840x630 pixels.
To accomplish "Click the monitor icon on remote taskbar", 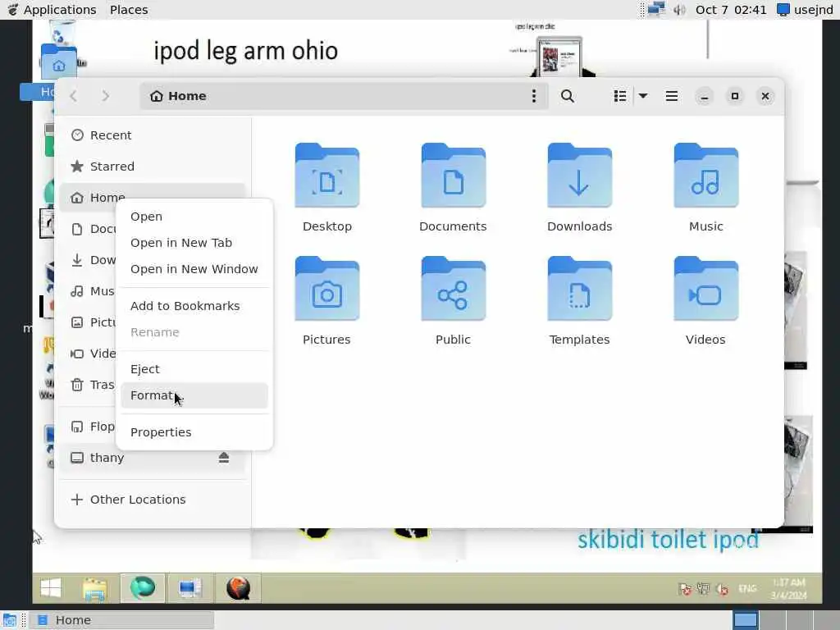I will click(189, 588).
